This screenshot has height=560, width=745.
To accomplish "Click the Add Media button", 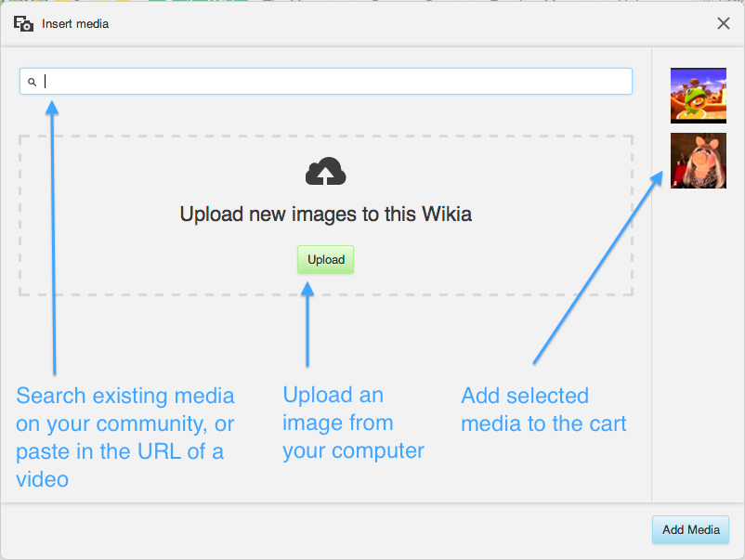I will [690, 529].
